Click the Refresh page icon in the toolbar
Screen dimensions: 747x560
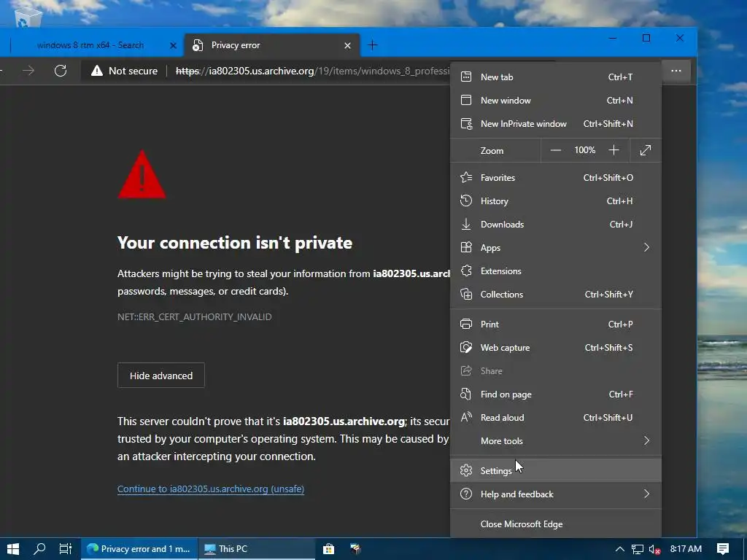click(61, 71)
